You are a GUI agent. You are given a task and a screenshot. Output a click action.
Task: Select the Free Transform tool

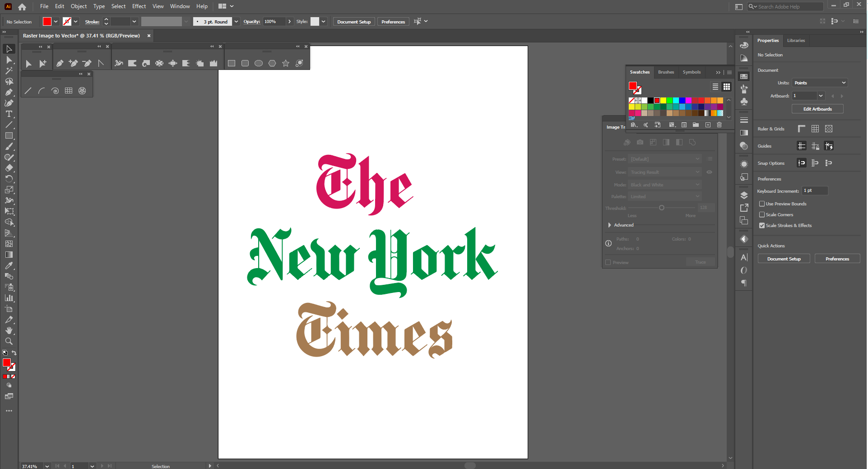pyautogui.click(x=9, y=211)
